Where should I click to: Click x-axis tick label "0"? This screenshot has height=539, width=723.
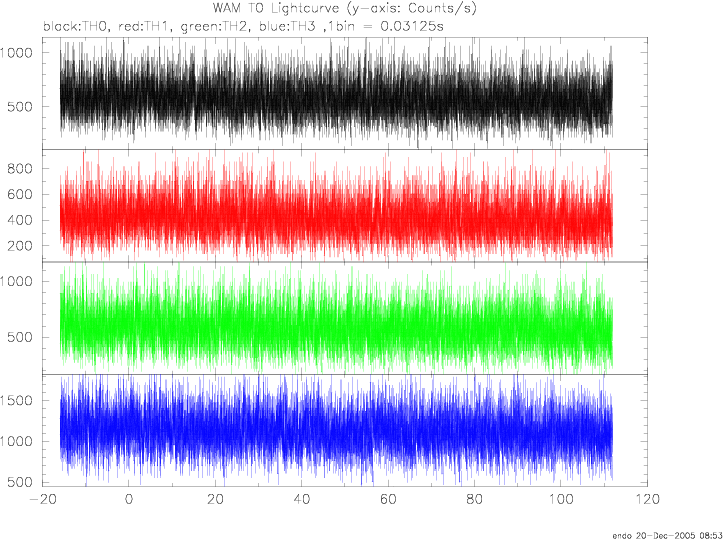click(129, 499)
